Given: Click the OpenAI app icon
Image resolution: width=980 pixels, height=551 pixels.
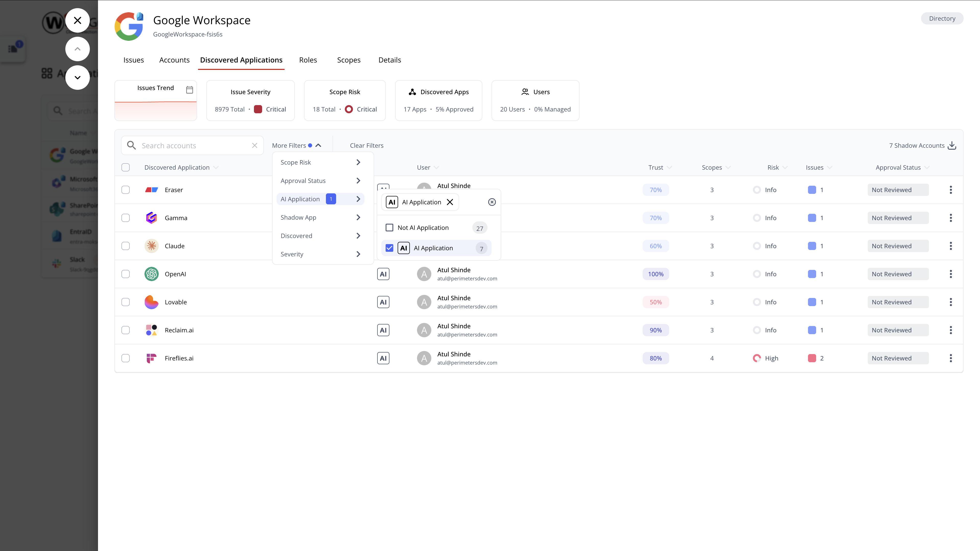Looking at the screenshot, I should [x=151, y=274].
